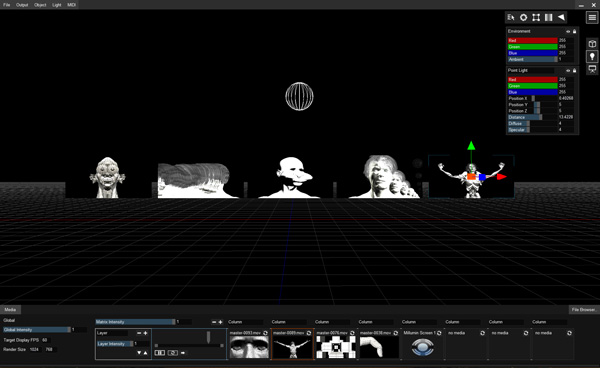
Task: Click the left-pointing triangle toolbar icon
Action: 561,17
